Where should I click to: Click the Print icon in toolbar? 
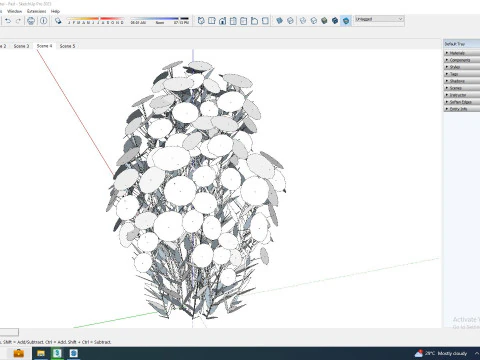point(31,21)
